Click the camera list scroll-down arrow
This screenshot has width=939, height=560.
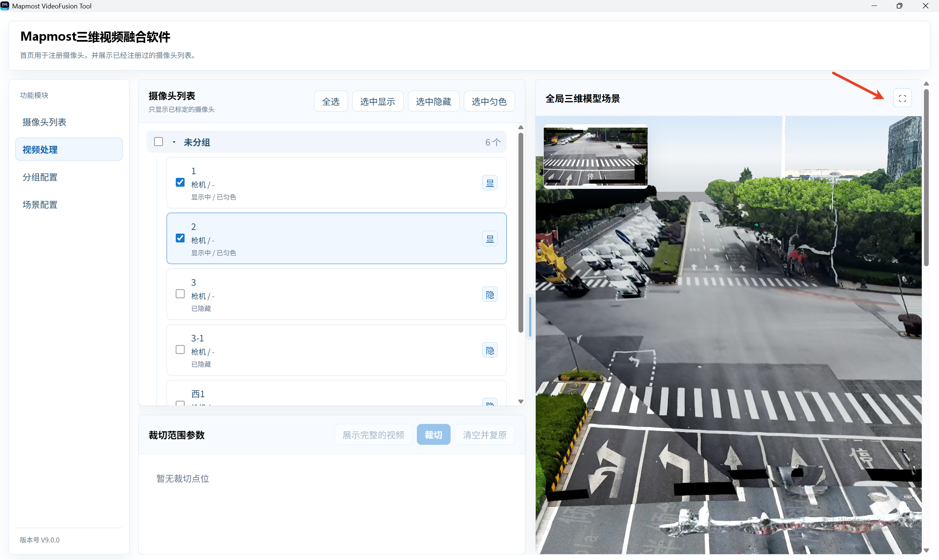(521, 402)
